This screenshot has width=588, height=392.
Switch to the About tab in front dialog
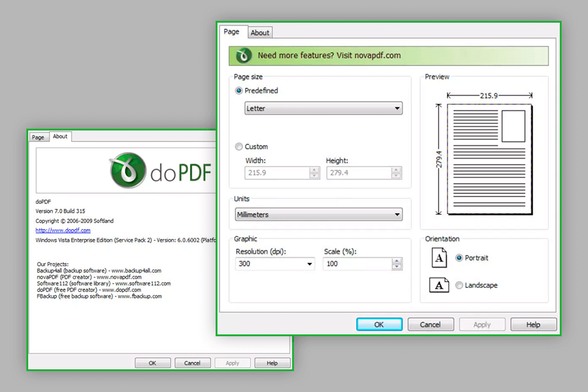point(260,32)
